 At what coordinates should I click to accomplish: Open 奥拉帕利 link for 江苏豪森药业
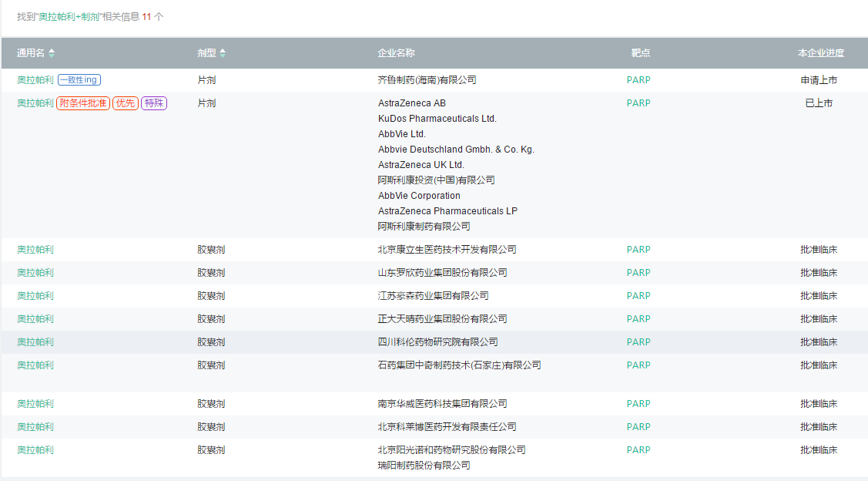coord(35,296)
